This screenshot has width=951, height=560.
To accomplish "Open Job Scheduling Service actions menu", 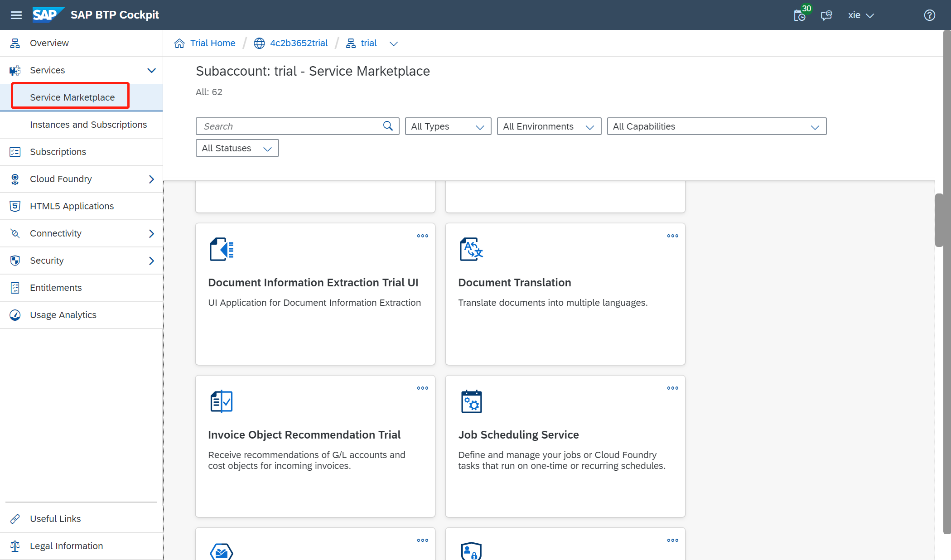I will tap(672, 388).
